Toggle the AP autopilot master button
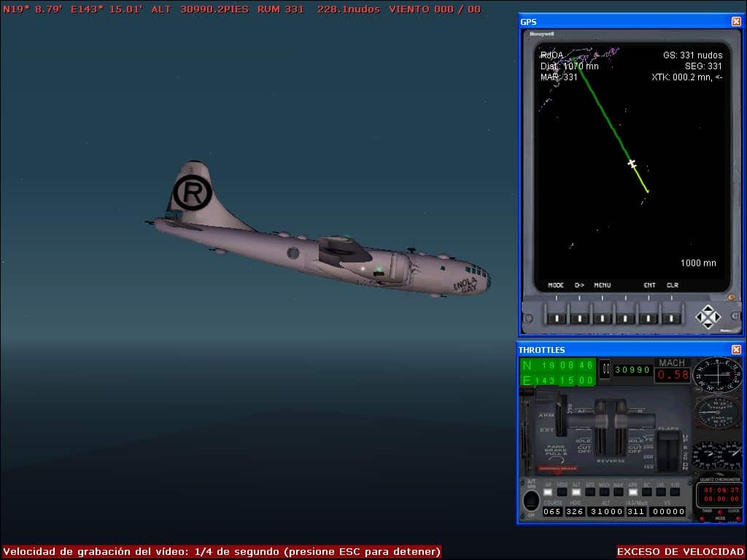Viewport: 747px width, 560px height. tap(548, 492)
